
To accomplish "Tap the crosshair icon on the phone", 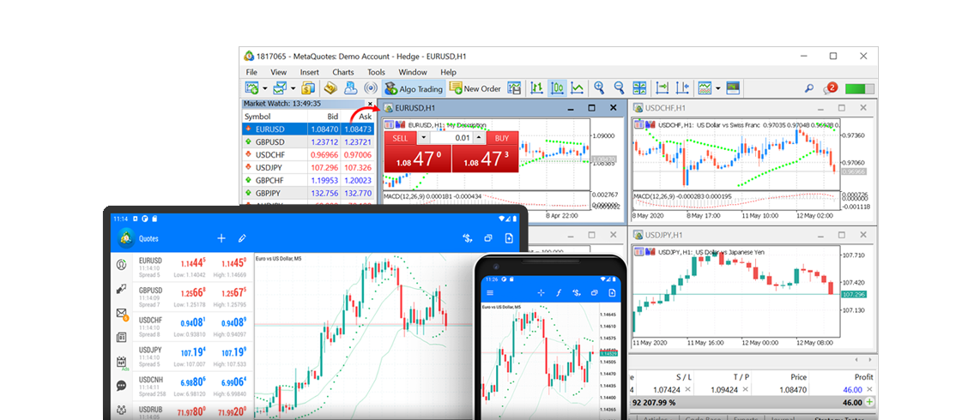I will 541,292.
